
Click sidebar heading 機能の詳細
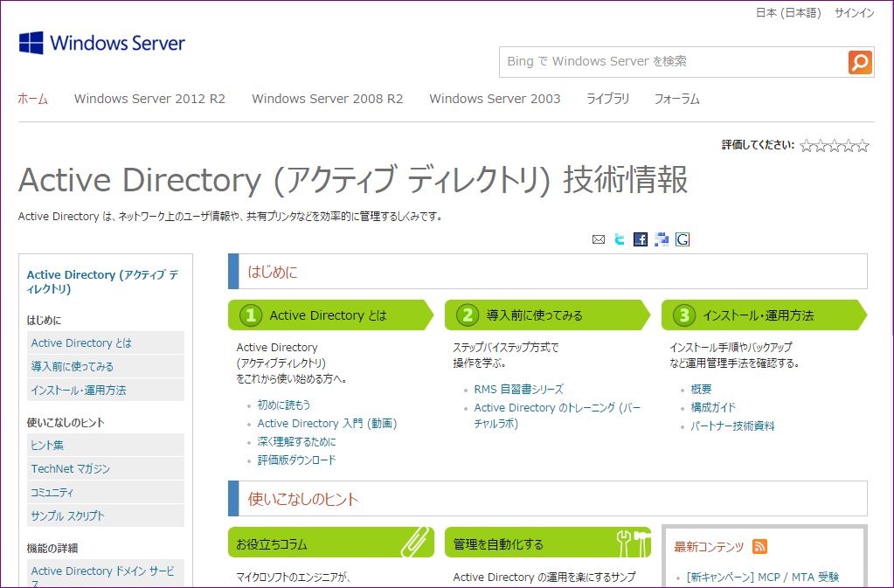tap(52, 548)
